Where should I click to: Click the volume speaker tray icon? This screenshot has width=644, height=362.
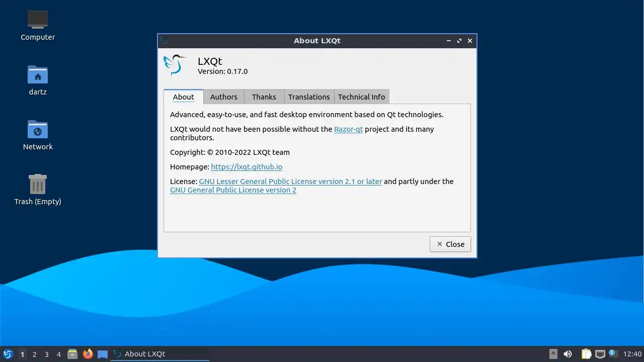tap(568, 354)
